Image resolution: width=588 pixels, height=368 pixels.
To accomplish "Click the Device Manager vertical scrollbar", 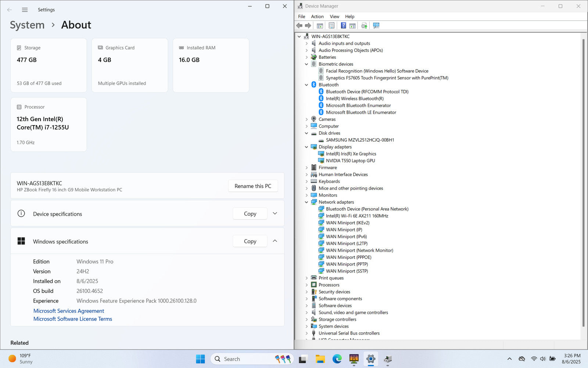I will 583,184.
